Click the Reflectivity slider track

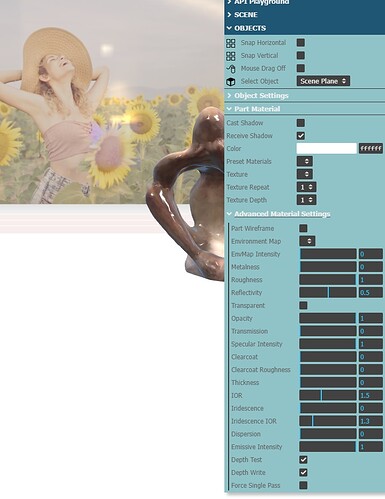[x=328, y=293]
